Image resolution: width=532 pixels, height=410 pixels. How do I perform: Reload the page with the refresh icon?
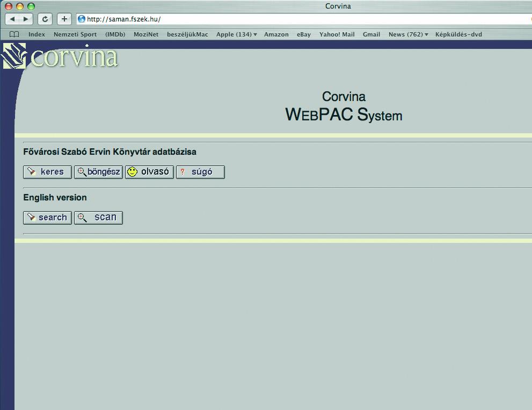pos(45,19)
